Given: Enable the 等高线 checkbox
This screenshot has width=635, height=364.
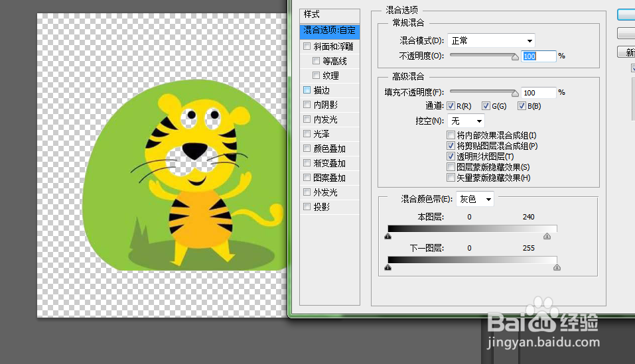Looking at the screenshot, I should point(317,61).
